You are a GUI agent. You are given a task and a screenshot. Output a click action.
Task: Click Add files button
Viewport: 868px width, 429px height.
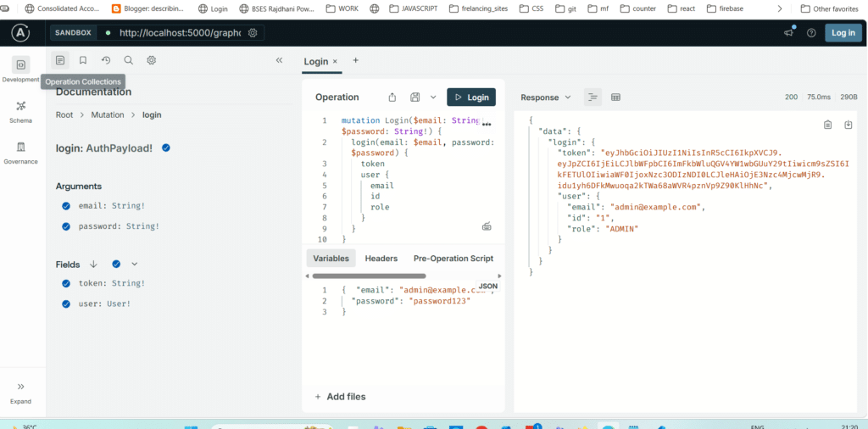click(x=340, y=396)
